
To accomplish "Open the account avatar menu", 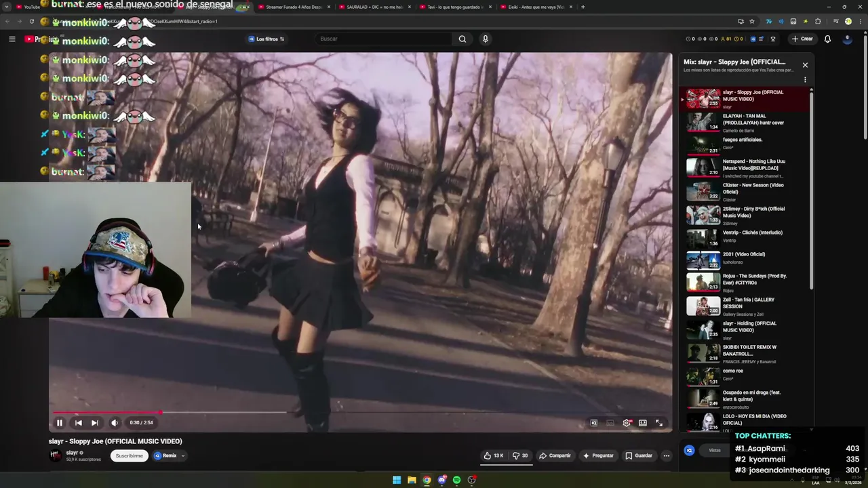I will [847, 39].
